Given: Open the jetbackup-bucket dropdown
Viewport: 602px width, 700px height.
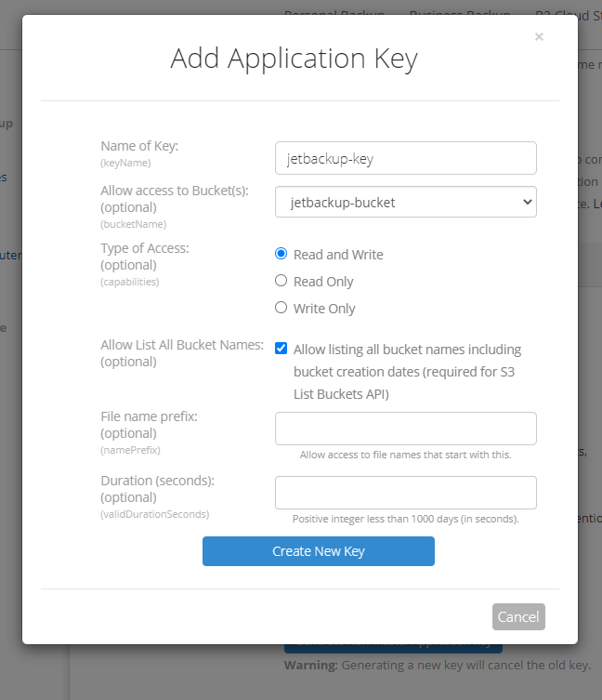Looking at the screenshot, I should pos(406,202).
